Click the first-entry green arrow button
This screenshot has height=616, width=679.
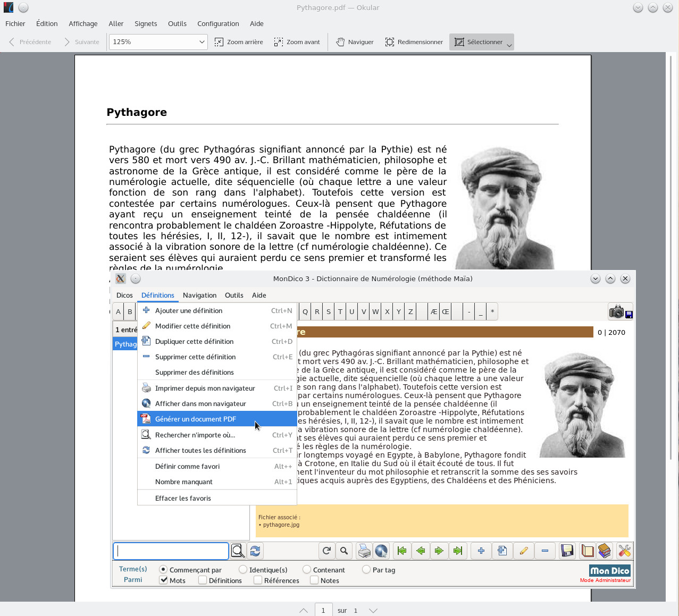pyautogui.click(x=402, y=551)
